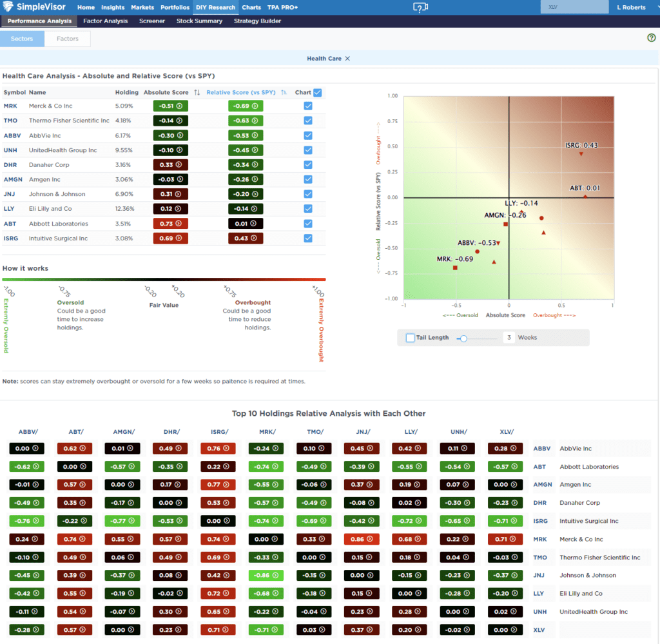The image size is (660, 644).
Task: Toggle the Chart header select-all checkbox
Action: (317, 93)
